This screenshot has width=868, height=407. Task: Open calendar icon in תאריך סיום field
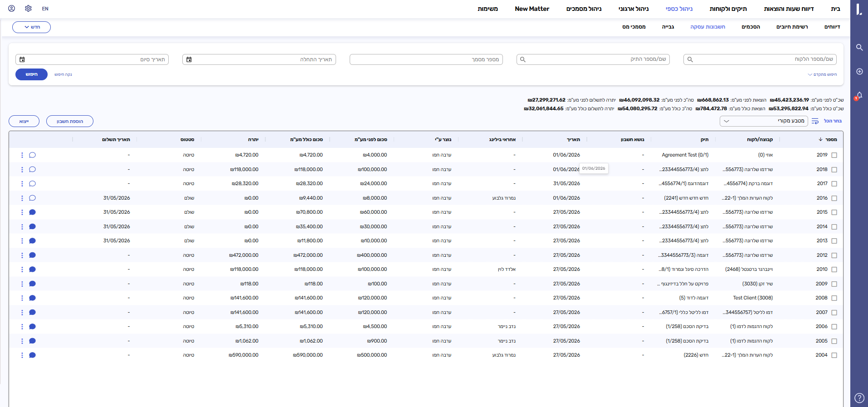(x=22, y=59)
